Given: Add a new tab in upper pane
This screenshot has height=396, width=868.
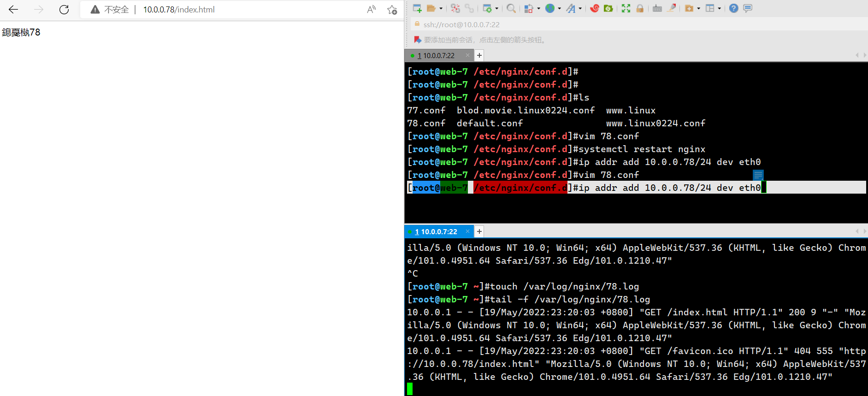Looking at the screenshot, I should [x=479, y=55].
